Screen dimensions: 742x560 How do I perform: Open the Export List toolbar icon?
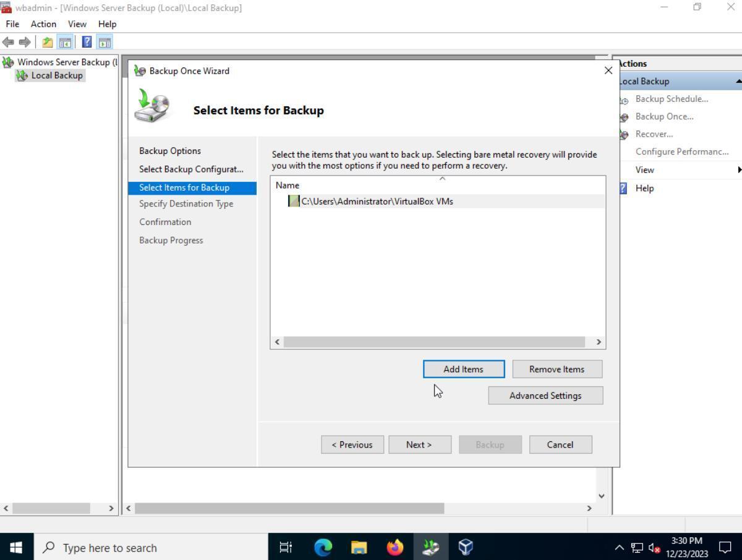click(46, 41)
